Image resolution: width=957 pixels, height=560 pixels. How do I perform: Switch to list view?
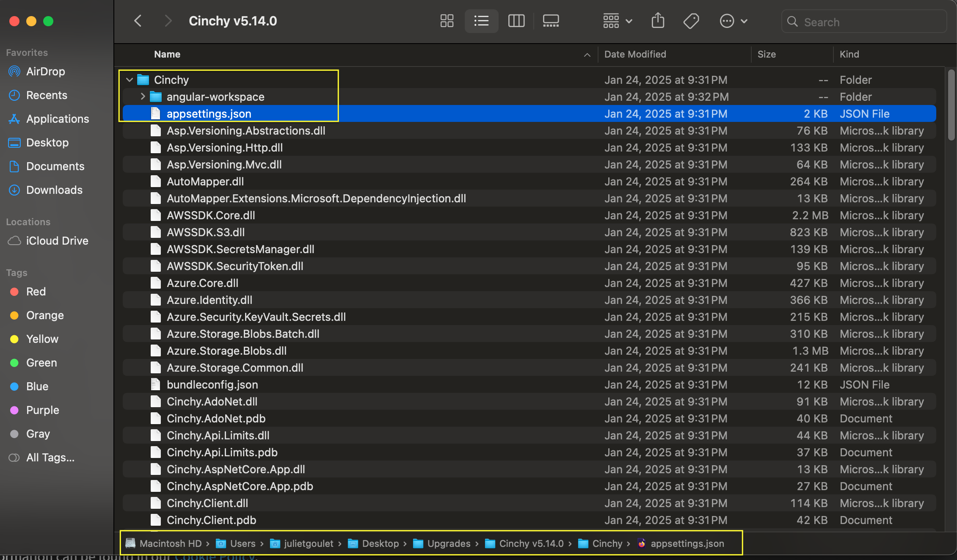[x=481, y=21]
